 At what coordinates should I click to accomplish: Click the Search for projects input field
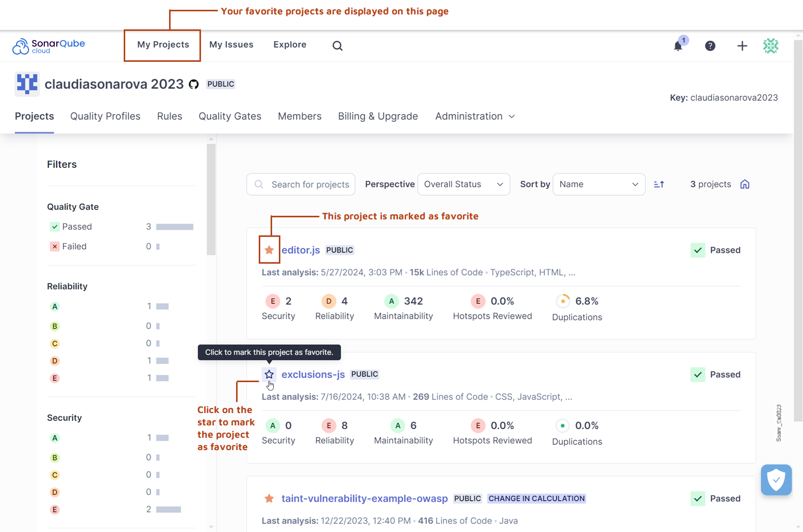pyautogui.click(x=300, y=184)
